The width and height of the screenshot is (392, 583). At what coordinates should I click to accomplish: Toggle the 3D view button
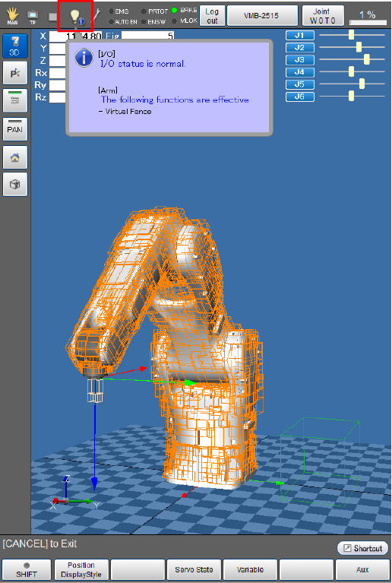click(15, 46)
